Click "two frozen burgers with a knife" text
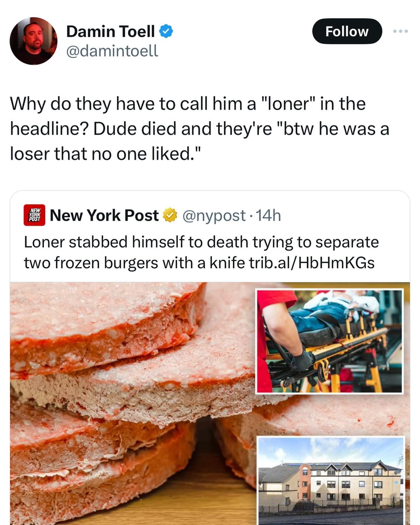Image resolution: width=420 pixels, height=525 pixels. click(x=134, y=263)
